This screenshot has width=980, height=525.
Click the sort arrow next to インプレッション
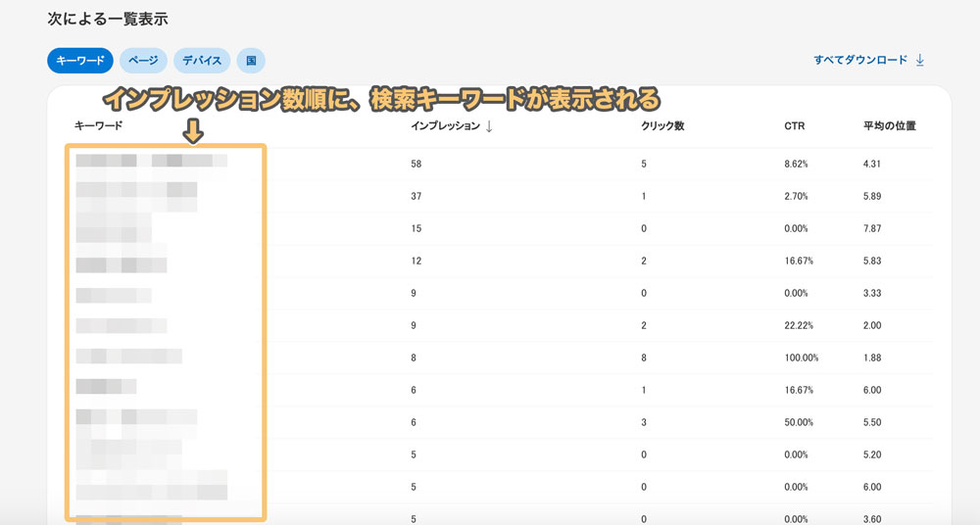click(x=489, y=126)
